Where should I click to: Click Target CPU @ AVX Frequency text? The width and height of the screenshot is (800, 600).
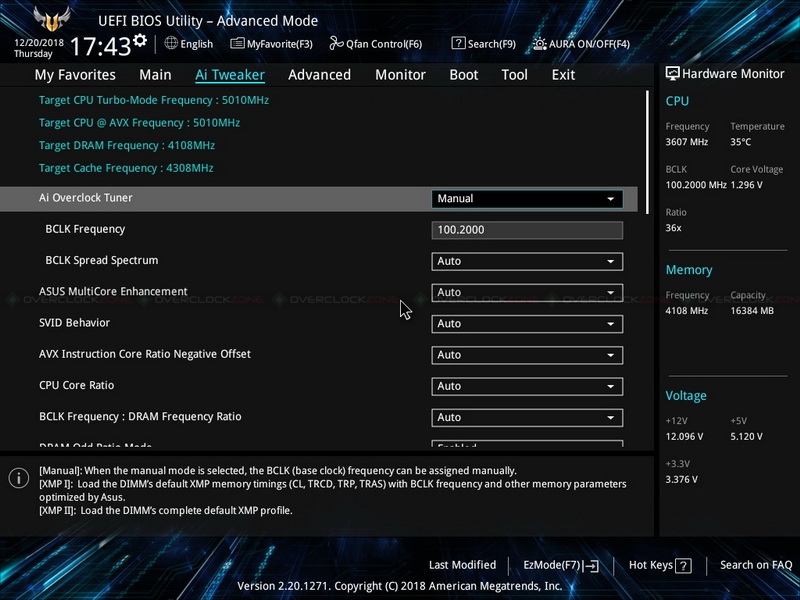(x=139, y=123)
